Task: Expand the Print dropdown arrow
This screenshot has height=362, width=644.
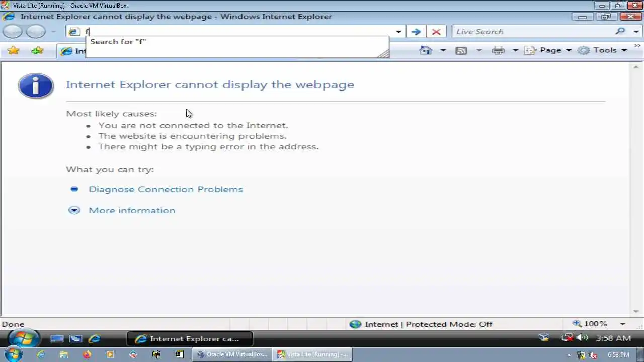Action: (x=515, y=50)
